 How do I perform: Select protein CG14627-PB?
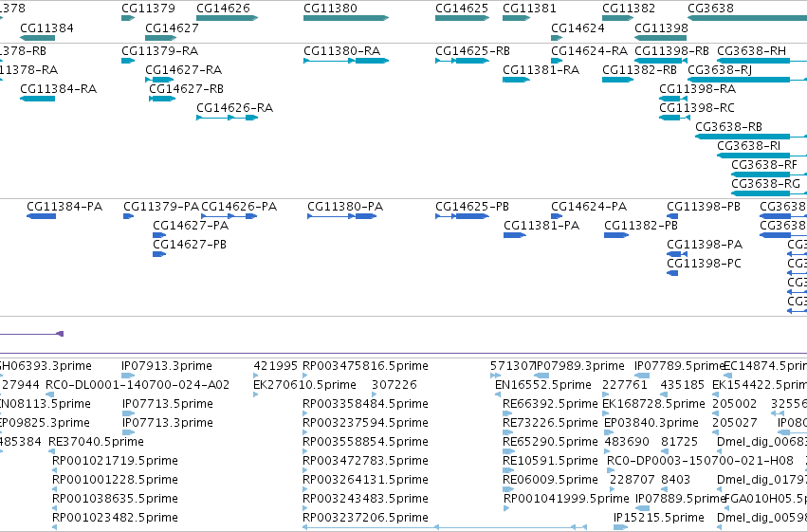pyautogui.click(x=190, y=245)
